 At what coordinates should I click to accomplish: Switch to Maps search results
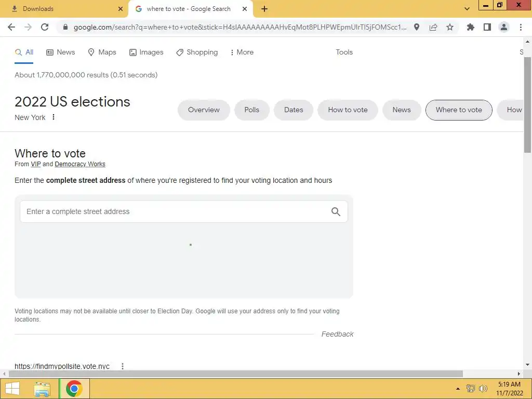[x=102, y=52]
